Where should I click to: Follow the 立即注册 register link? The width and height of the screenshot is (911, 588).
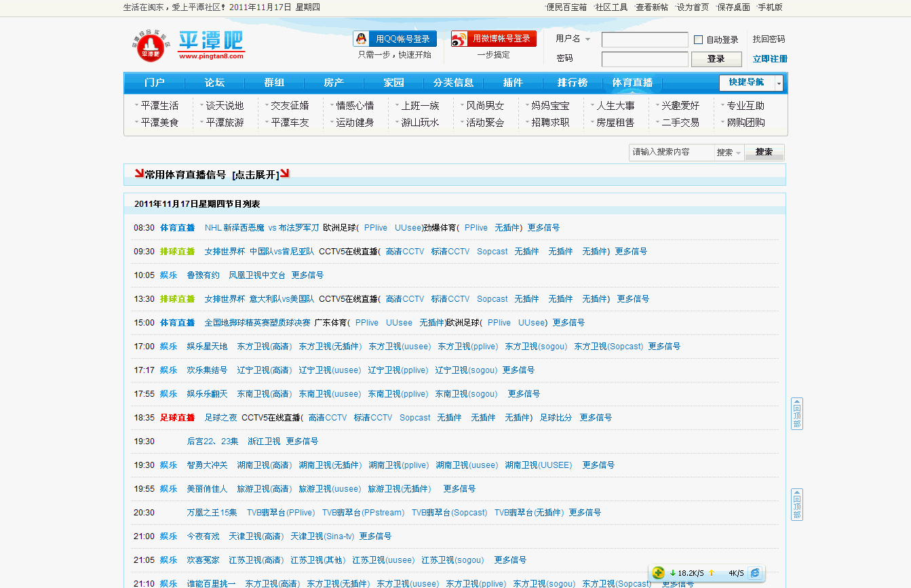[x=770, y=59]
